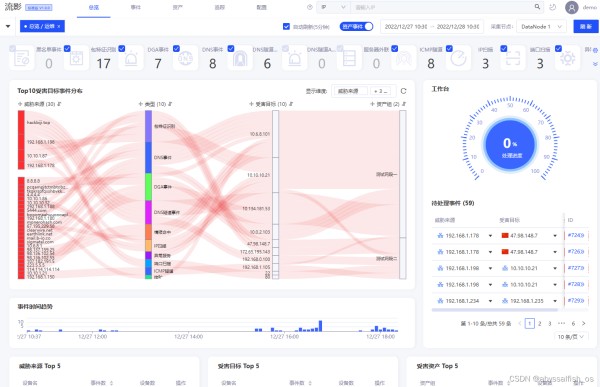600x387 pixels.
Task: Click the ICMP stat card icon
Action: pos(404,59)
